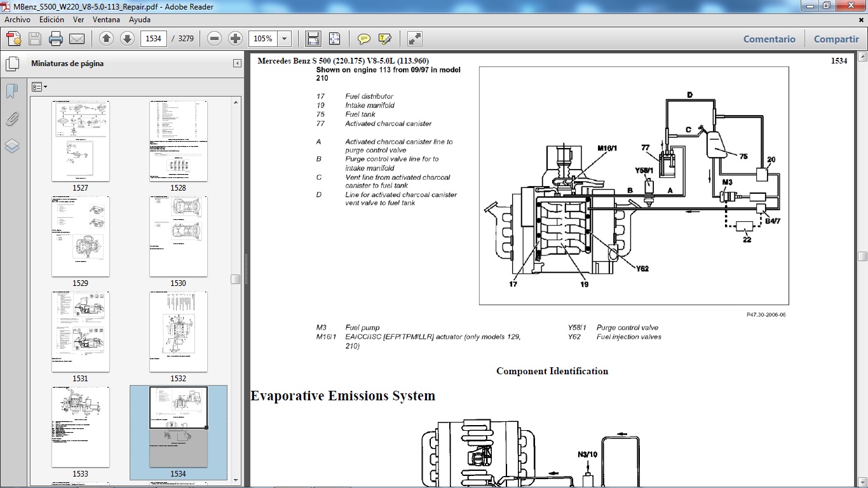Image resolution: width=868 pixels, height=488 pixels.
Task: Switch to read mode view
Action: 415,39
